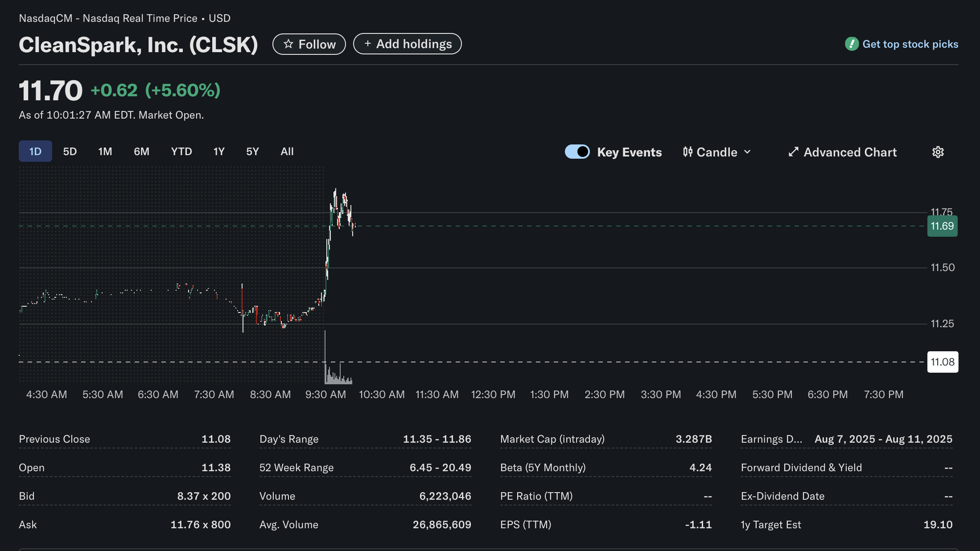This screenshot has height=551, width=980.
Task: Click the +0.62 (+5.60%) price change
Action: pyautogui.click(x=156, y=90)
